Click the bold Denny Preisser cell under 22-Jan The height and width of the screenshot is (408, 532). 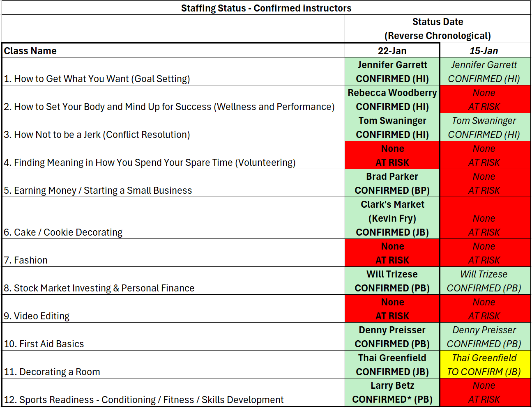tap(392, 337)
